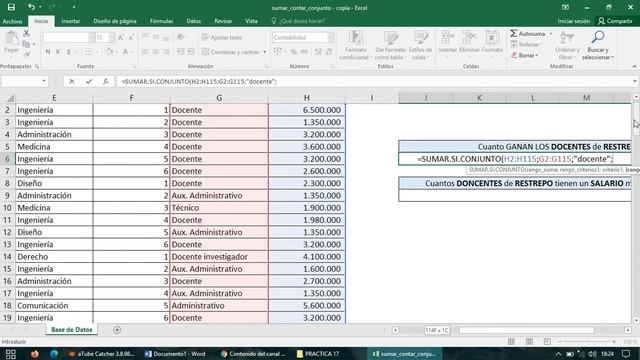Adjust the zoom slider in status bar

(x=587, y=342)
